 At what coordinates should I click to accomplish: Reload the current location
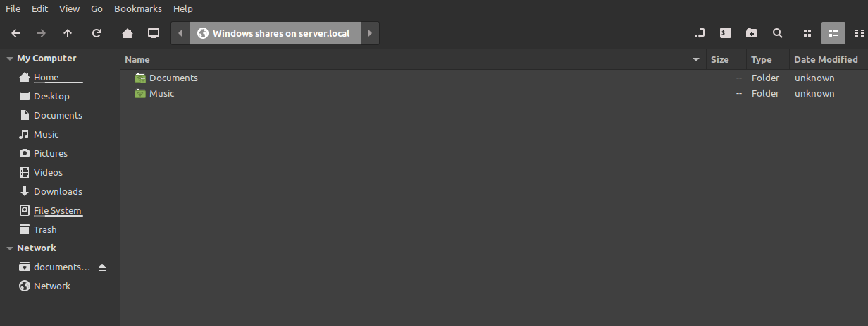pos(97,33)
